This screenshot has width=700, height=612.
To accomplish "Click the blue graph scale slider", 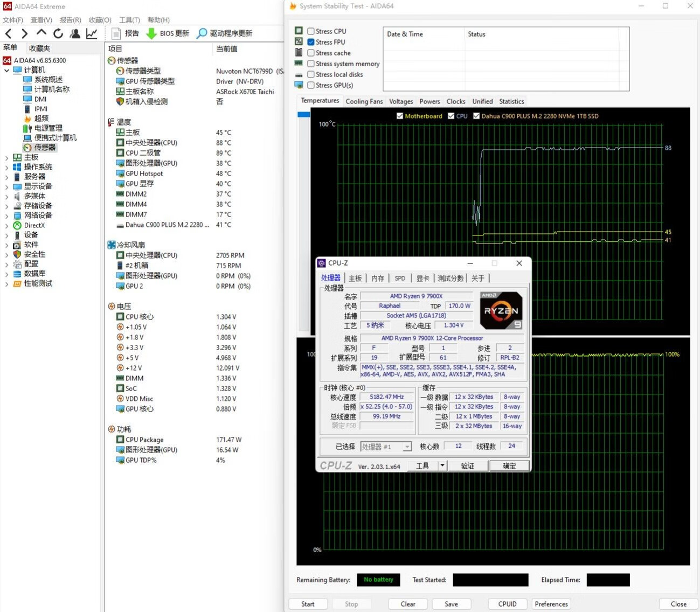I will [303, 114].
